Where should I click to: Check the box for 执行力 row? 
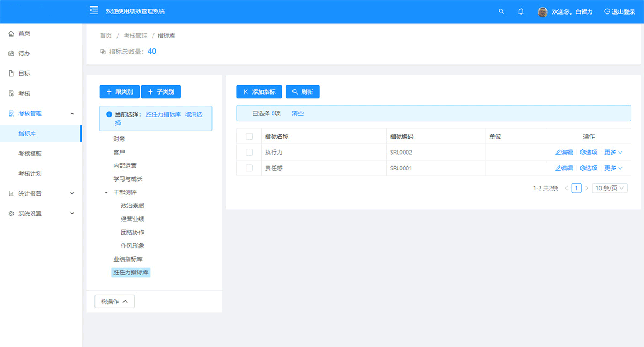pyautogui.click(x=249, y=153)
